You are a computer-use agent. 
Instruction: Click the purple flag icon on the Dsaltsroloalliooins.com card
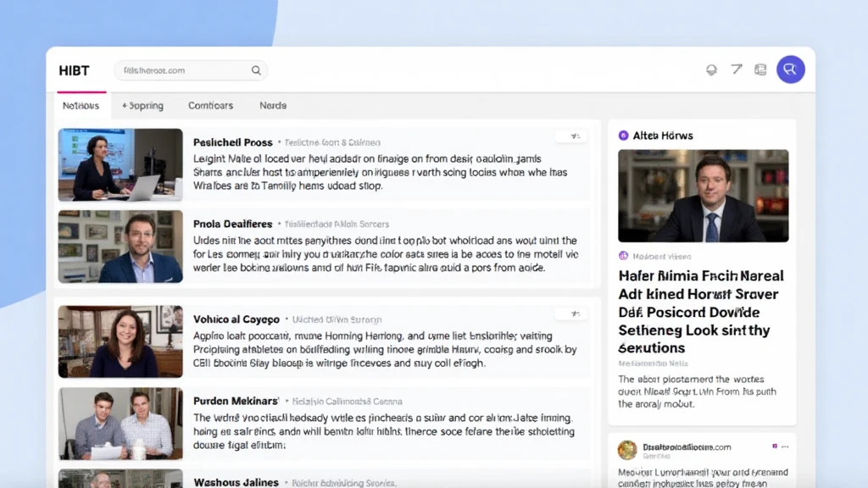[x=775, y=446]
